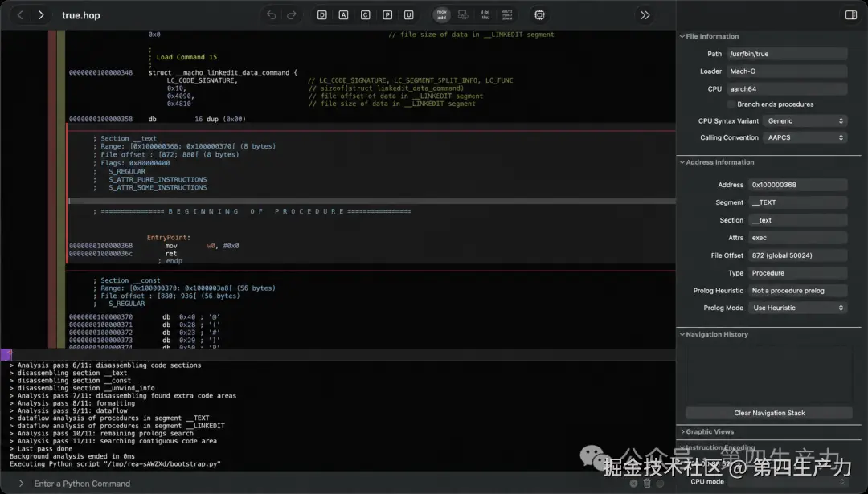Mark selection as procedure with P button
This screenshot has width=868, height=494.
click(387, 15)
